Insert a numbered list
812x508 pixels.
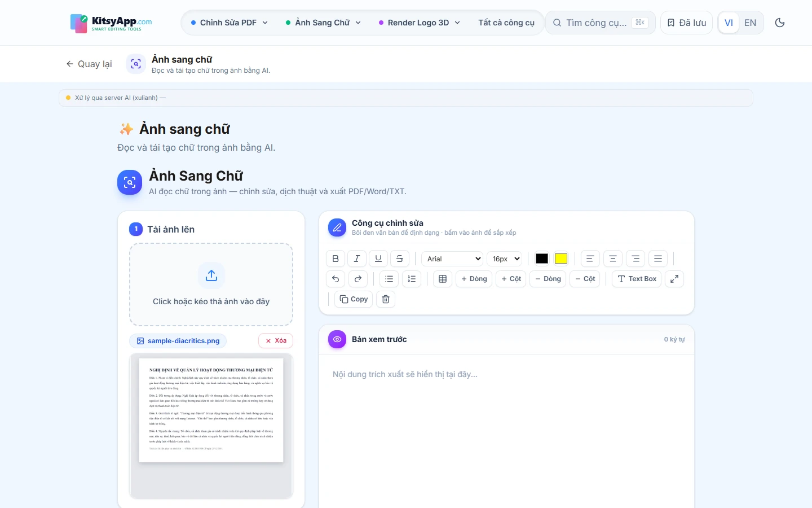point(412,279)
